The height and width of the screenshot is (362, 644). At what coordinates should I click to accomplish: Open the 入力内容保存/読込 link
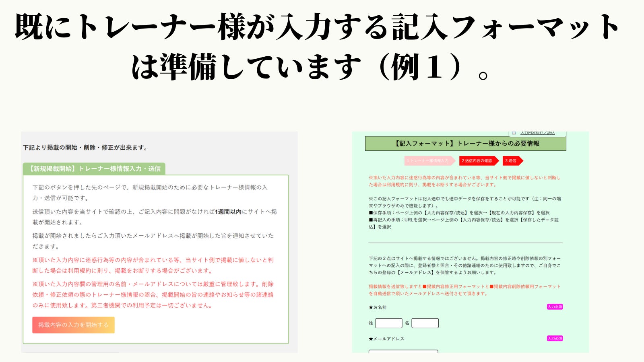pyautogui.click(x=537, y=133)
